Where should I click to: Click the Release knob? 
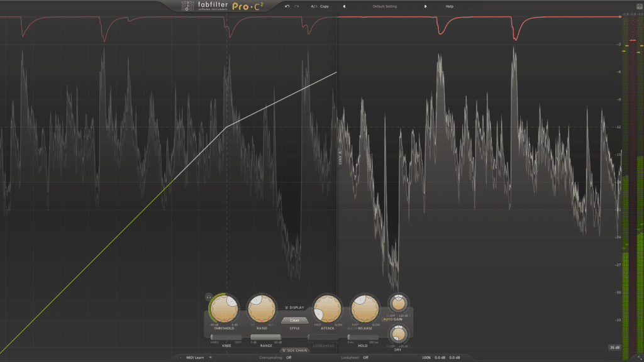coord(364,309)
